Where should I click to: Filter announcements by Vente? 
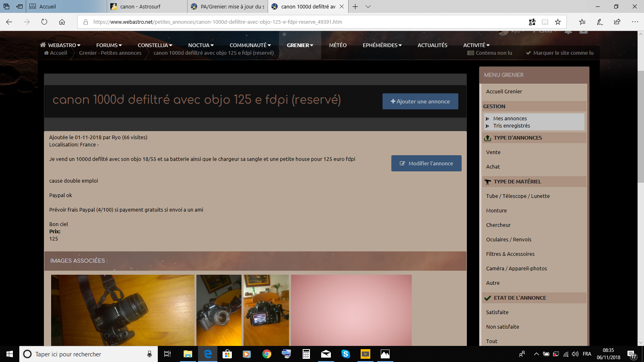tap(493, 152)
